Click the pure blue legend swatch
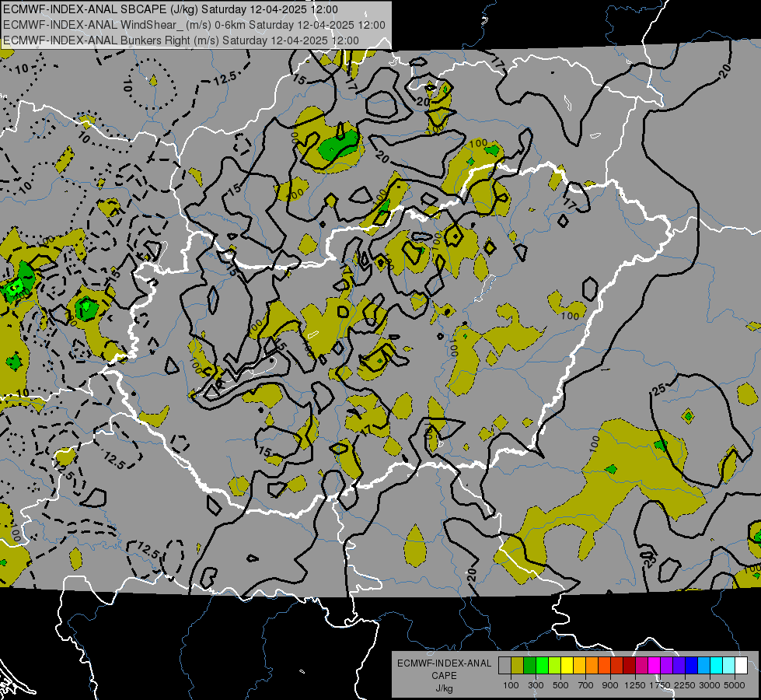This screenshot has height=700, width=761. (x=692, y=665)
